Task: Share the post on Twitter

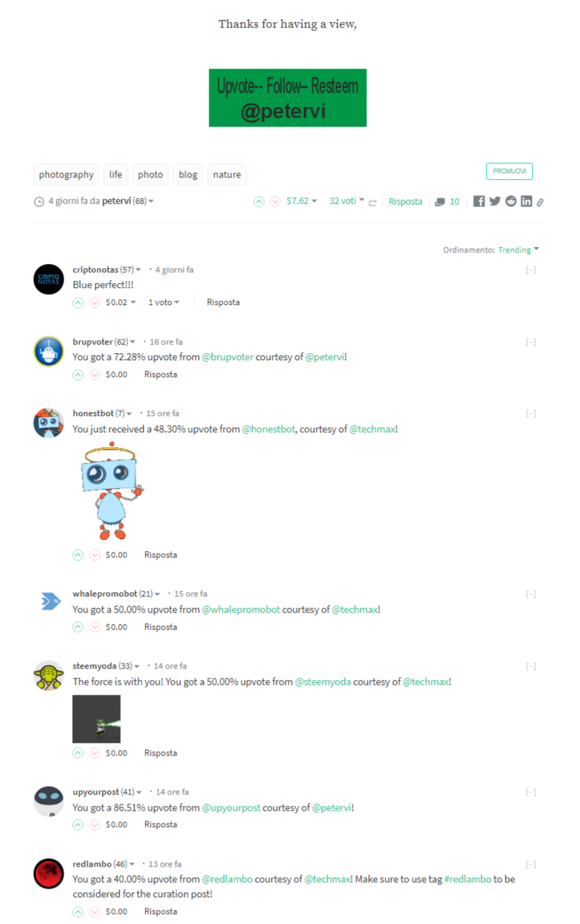Action: click(495, 202)
